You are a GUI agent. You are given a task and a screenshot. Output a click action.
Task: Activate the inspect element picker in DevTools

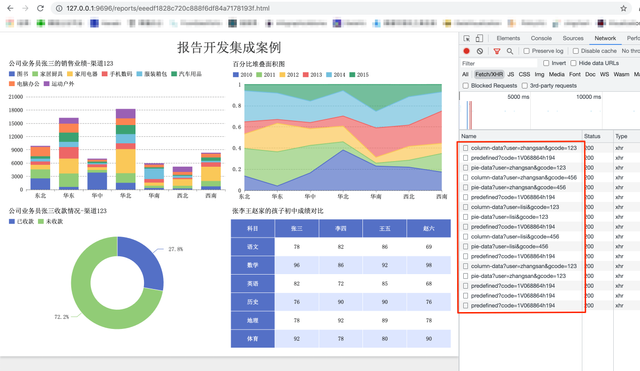[467, 38]
